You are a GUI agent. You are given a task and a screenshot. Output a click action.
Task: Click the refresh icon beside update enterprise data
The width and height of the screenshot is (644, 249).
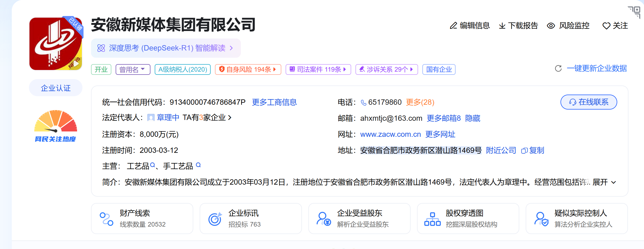click(558, 69)
